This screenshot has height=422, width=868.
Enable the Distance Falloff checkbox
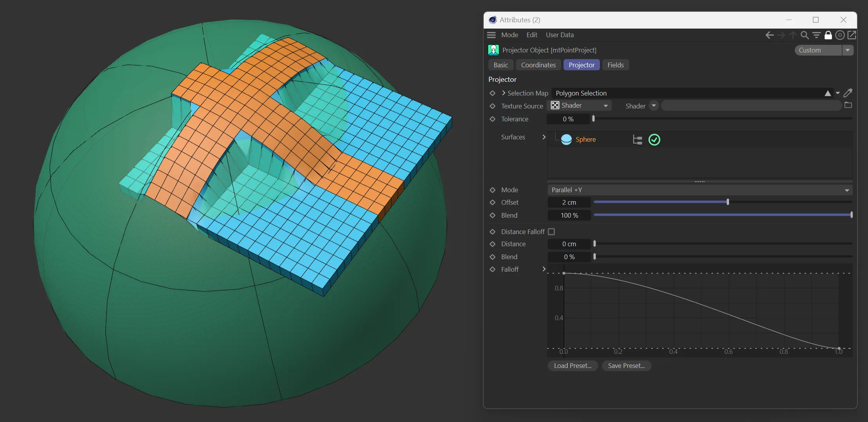tap(551, 232)
